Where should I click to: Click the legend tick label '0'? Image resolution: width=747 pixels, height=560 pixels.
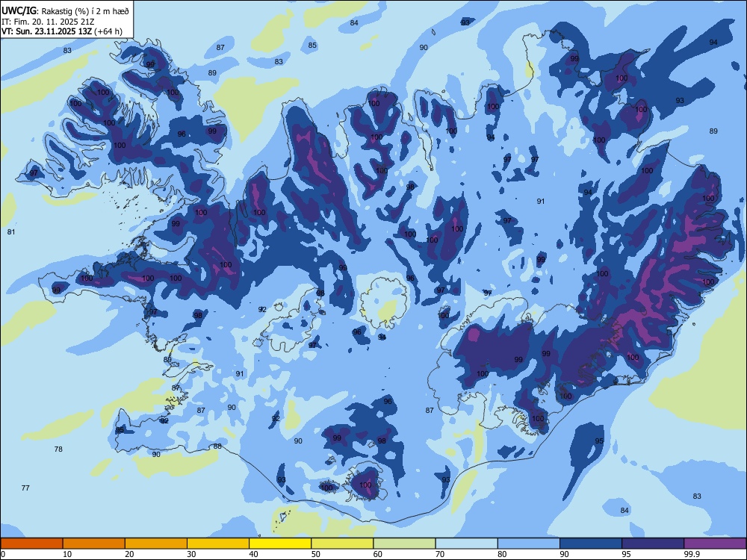[x=4, y=554]
